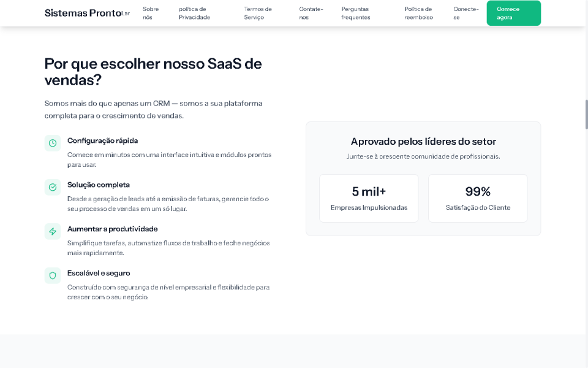This screenshot has height=368, width=588.
Task: Click the heading Por que escolher nosso SaaS
Action: pyautogui.click(x=153, y=71)
